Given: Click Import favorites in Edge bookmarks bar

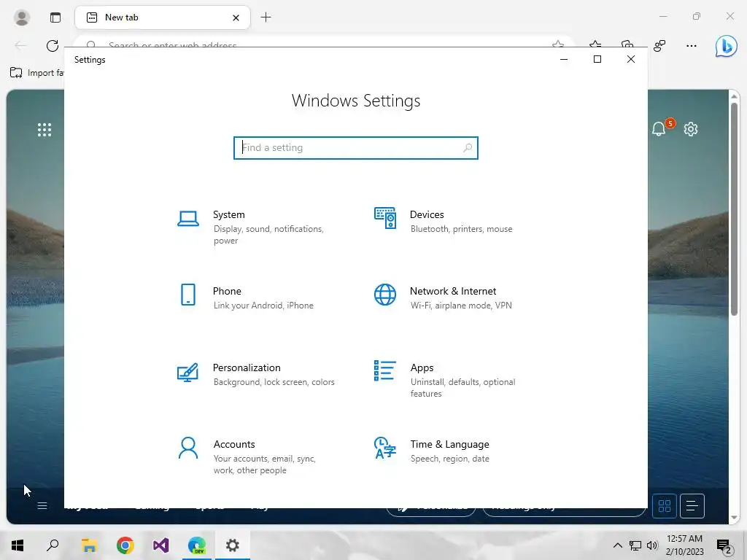Looking at the screenshot, I should [x=36, y=73].
